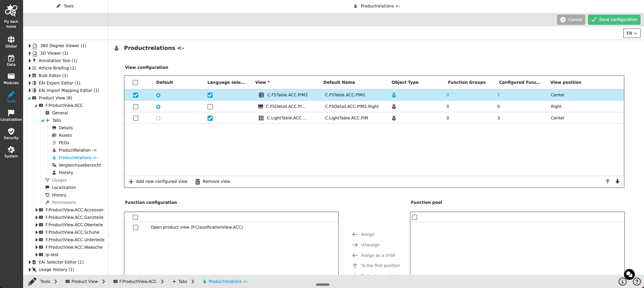Select the PEOs tab in tree

coord(64,143)
